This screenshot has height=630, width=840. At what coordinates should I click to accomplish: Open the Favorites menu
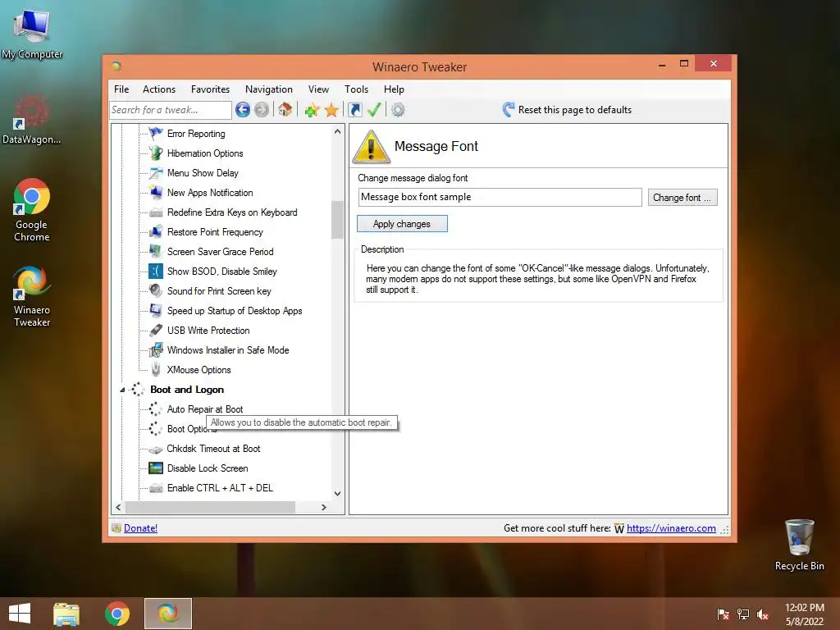(210, 89)
